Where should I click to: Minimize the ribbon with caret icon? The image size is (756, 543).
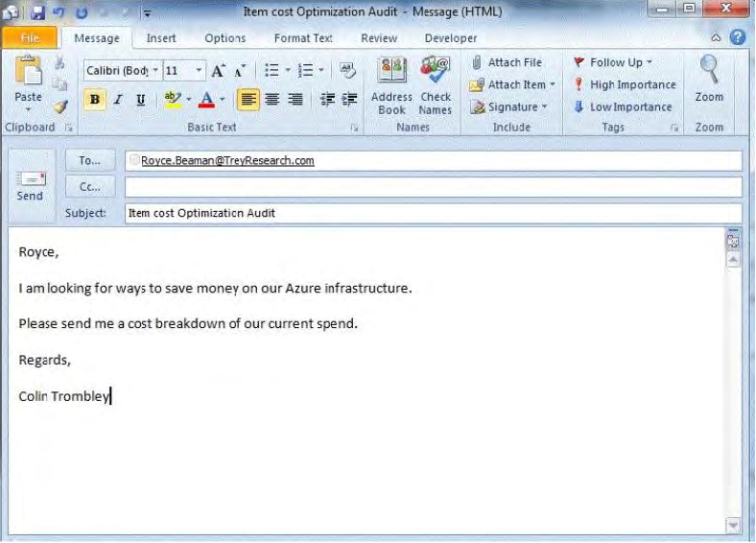click(716, 38)
